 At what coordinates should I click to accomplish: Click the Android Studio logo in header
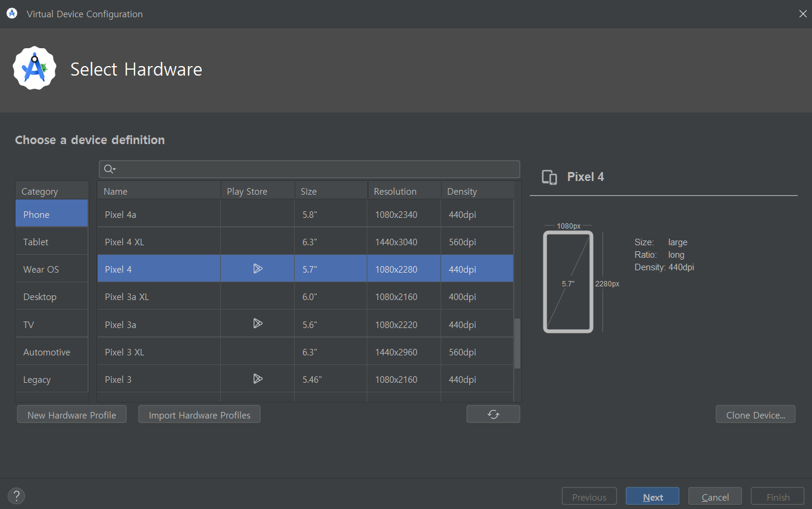(x=35, y=68)
